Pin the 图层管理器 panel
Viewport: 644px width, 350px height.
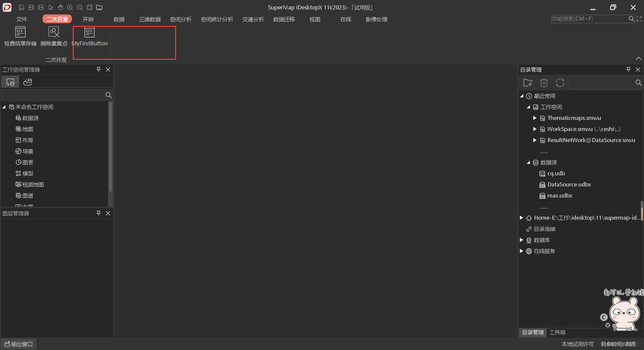99,213
